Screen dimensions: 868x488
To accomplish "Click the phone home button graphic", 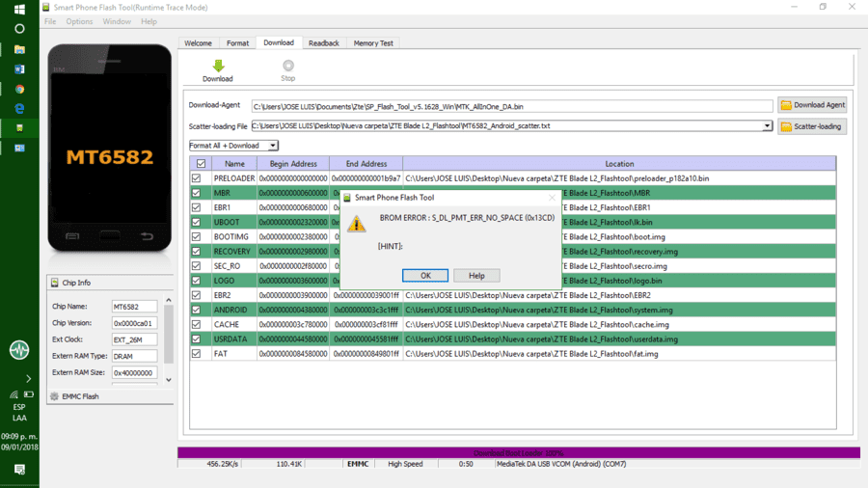I will tap(110, 236).
